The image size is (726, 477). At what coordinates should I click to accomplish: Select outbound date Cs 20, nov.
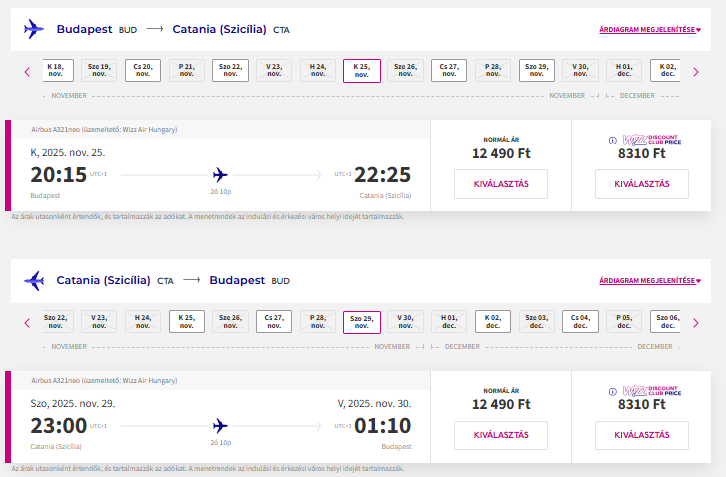(143, 70)
